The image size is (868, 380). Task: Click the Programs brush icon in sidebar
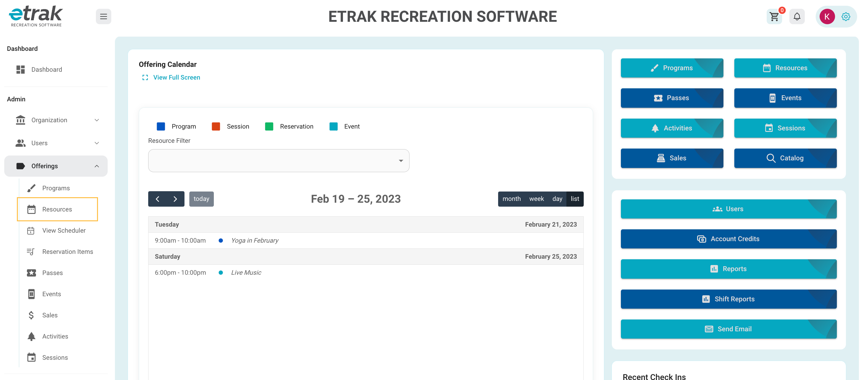tap(31, 188)
